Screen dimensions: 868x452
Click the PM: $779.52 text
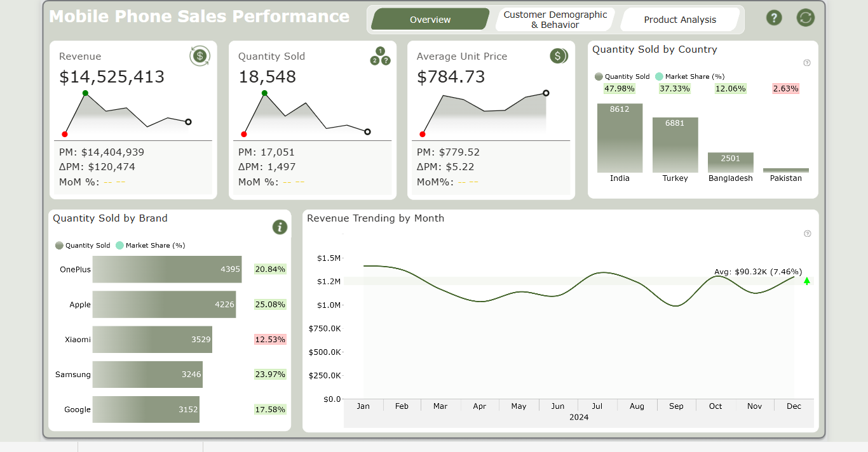pyautogui.click(x=448, y=152)
